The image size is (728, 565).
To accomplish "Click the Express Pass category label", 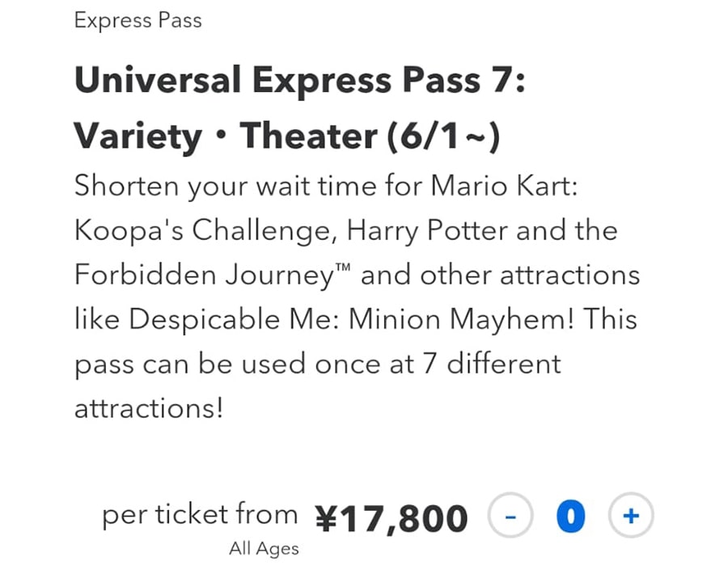I will [x=138, y=21].
